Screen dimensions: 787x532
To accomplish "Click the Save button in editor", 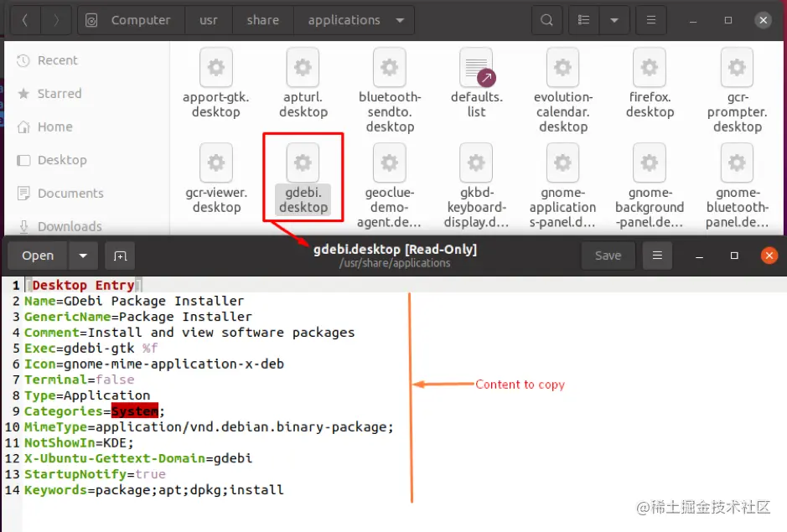I will click(608, 256).
